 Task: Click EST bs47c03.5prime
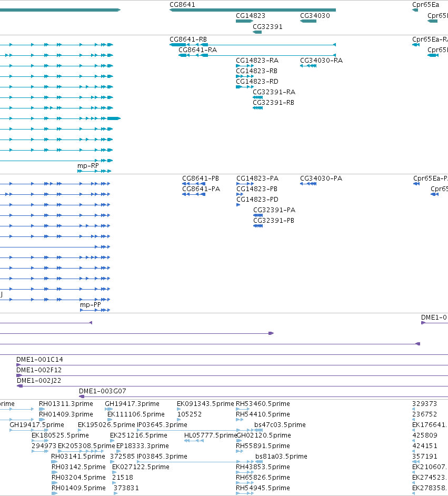[x=280, y=425]
